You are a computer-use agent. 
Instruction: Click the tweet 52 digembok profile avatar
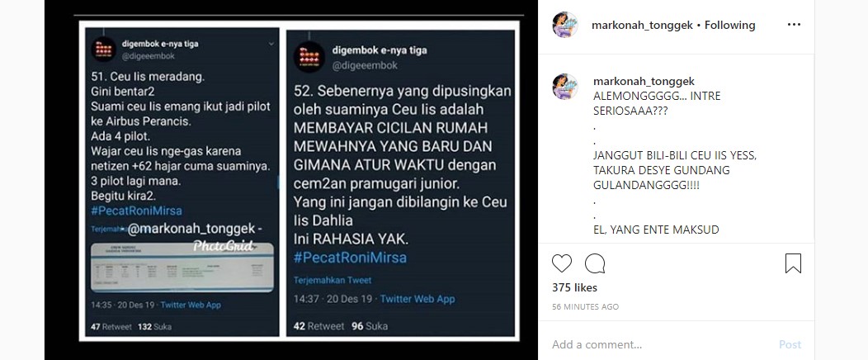[309, 56]
